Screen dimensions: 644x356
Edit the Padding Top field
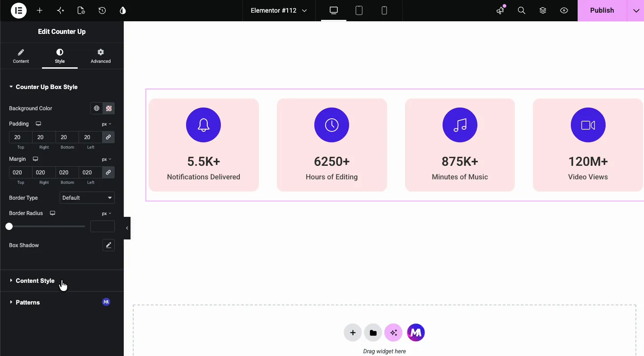20,137
